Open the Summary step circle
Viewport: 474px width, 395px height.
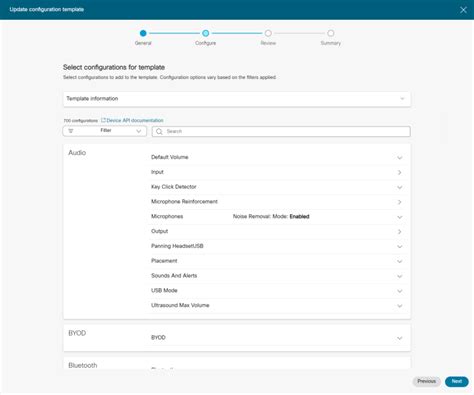(330, 33)
